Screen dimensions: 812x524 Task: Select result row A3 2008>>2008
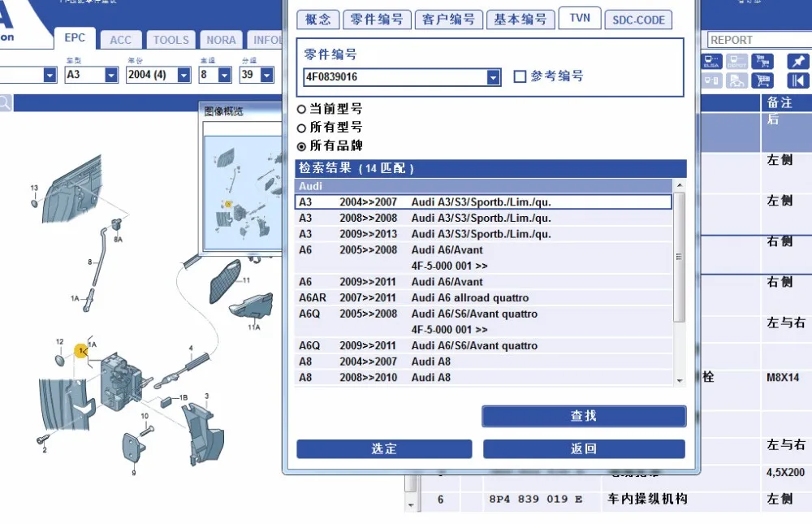483,219
